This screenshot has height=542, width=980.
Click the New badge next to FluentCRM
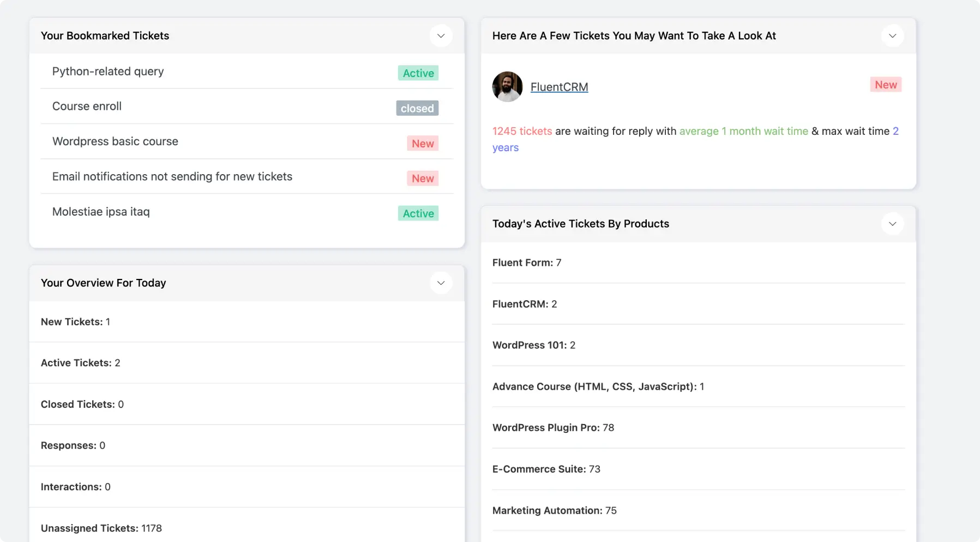tap(885, 85)
